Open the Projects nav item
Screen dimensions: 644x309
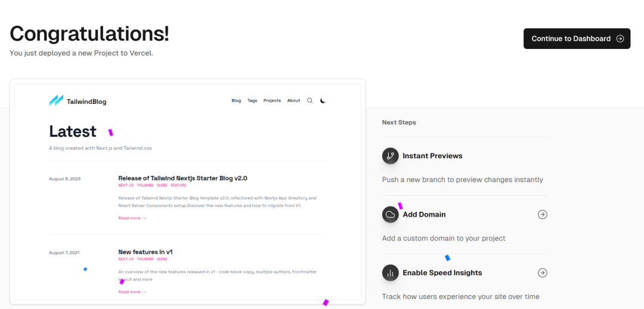tap(272, 101)
